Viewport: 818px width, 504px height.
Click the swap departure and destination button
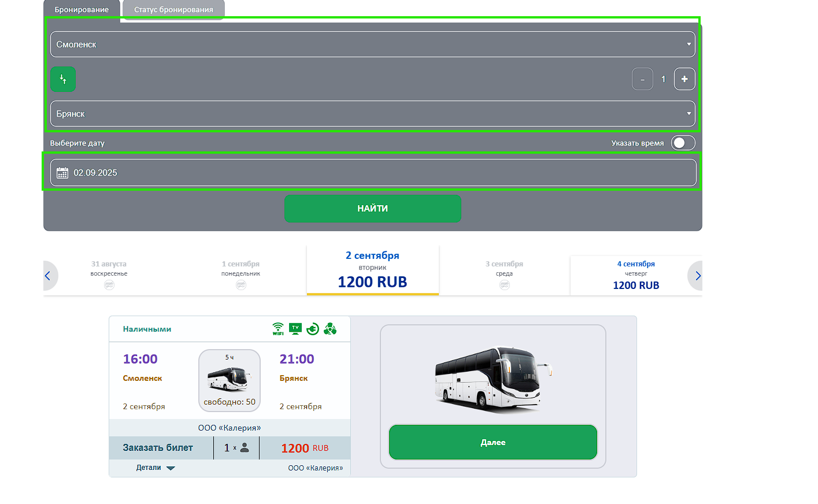[x=63, y=79]
